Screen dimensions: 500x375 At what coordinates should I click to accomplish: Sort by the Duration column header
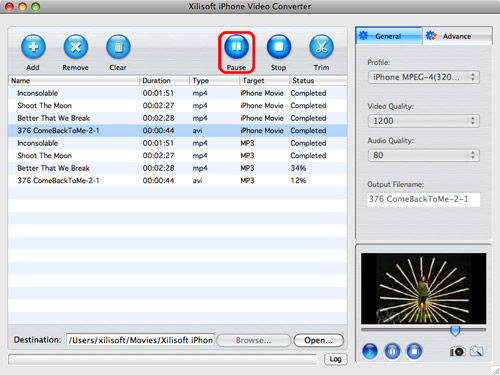[x=164, y=80]
